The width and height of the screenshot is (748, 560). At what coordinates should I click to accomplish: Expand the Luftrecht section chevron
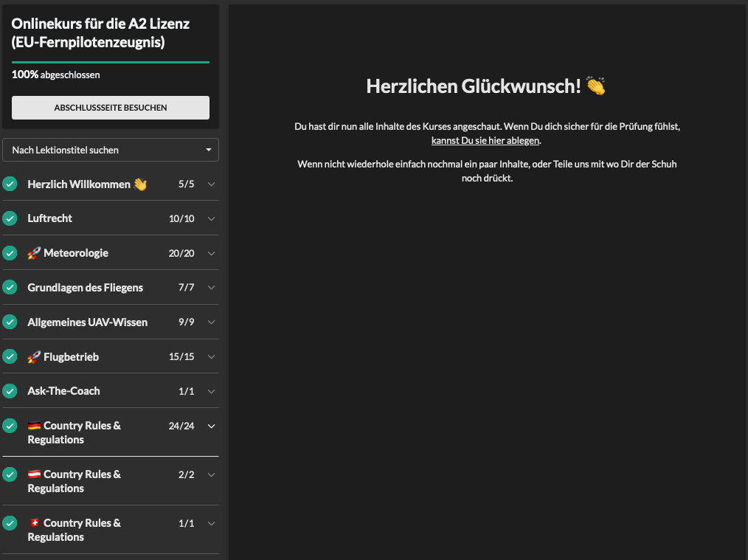tap(212, 219)
